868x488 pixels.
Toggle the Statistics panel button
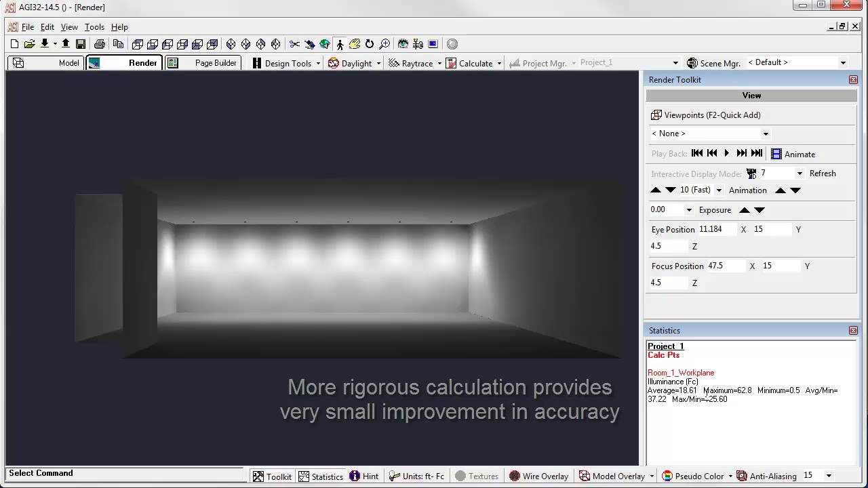pos(321,476)
